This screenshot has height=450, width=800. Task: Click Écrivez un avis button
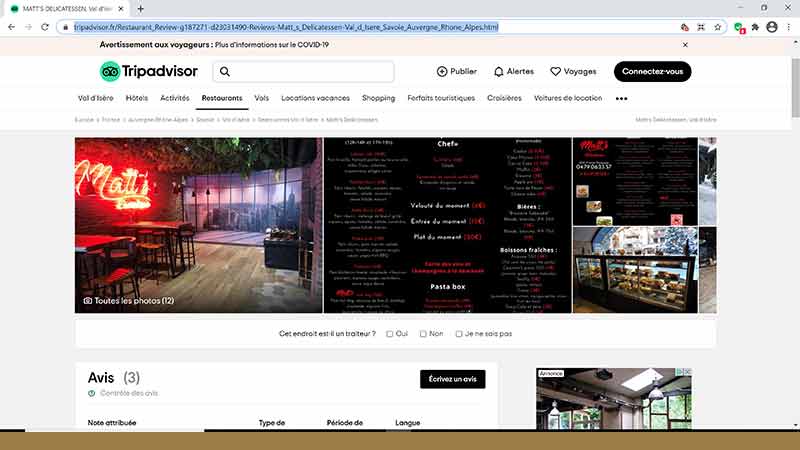click(x=453, y=379)
